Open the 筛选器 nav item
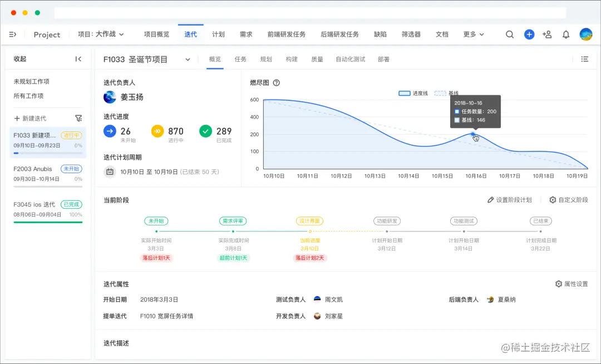Viewport: 601px width, 364px height. pyautogui.click(x=411, y=35)
